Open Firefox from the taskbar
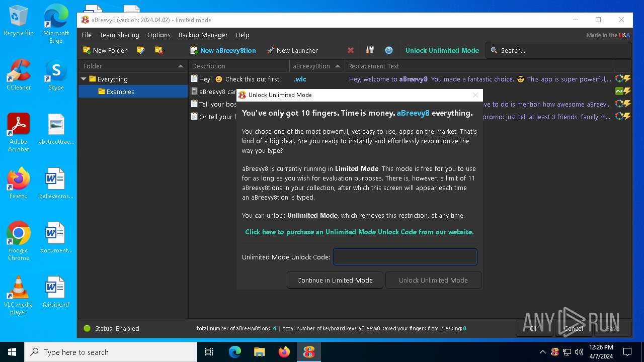The width and height of the screenshot is (644, 362). [284, 352]
